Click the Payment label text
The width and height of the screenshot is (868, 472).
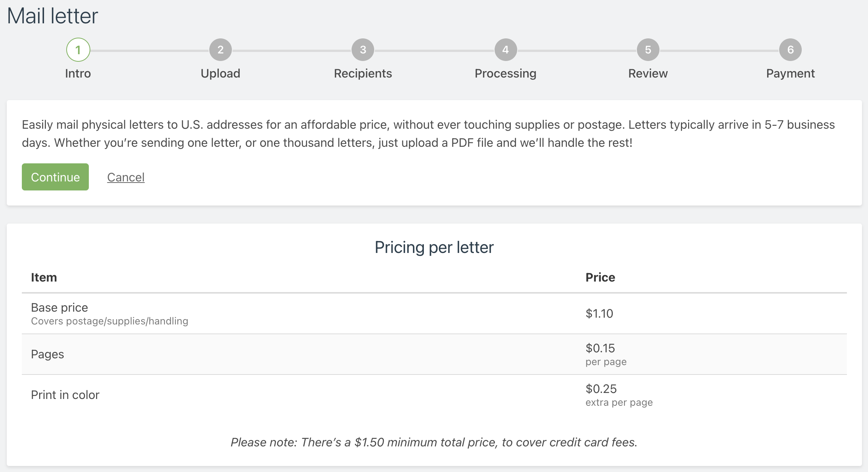coord(790,73)
